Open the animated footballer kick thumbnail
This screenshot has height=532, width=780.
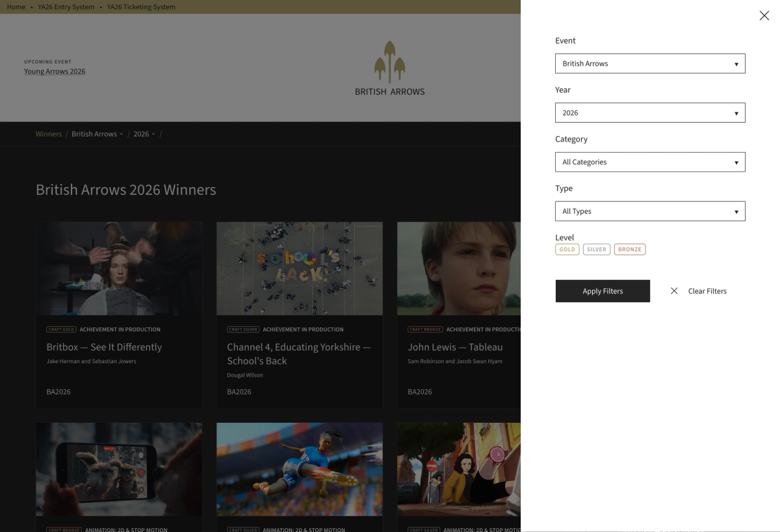(x=300, y=470)
